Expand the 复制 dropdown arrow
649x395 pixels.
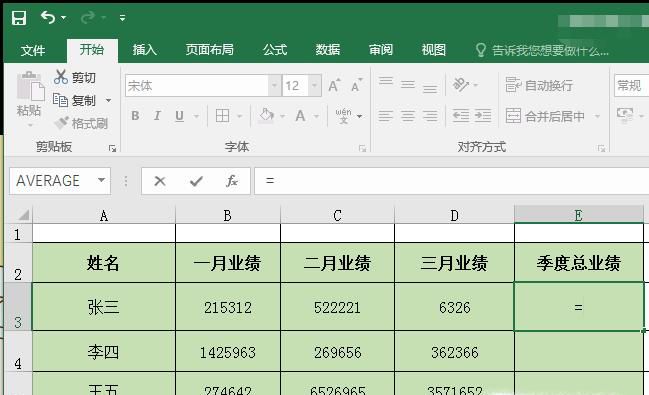(x=108, y=100)
